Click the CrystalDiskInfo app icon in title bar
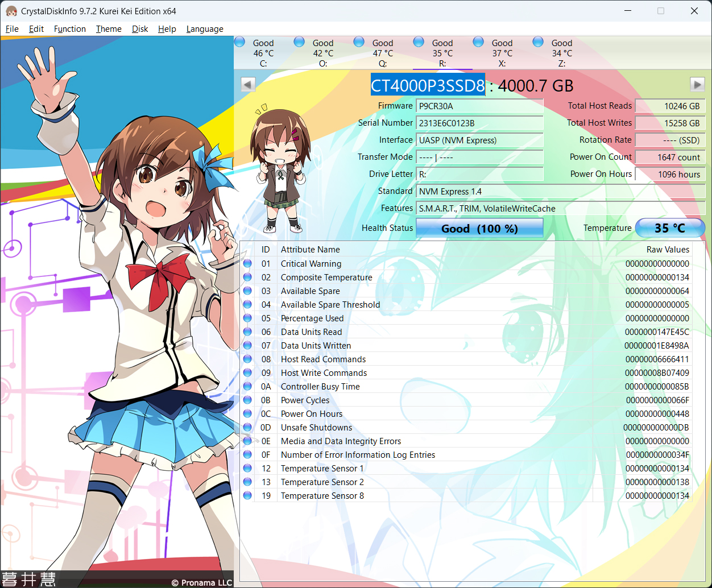The width and height of the screenshot is (712, 588). 11,11
